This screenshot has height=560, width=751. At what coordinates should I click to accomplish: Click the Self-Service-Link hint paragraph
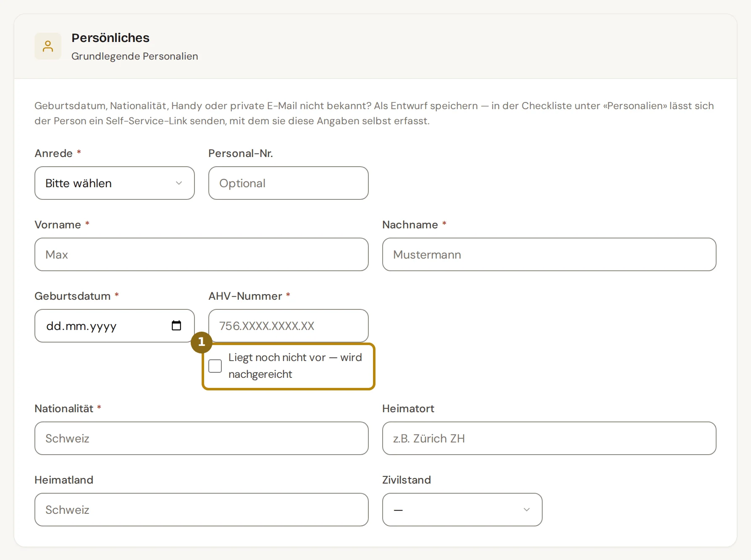(x=374, y=113)
